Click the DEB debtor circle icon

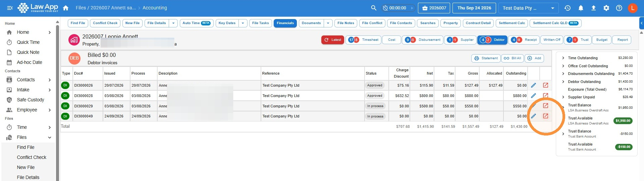click(74, 58)
